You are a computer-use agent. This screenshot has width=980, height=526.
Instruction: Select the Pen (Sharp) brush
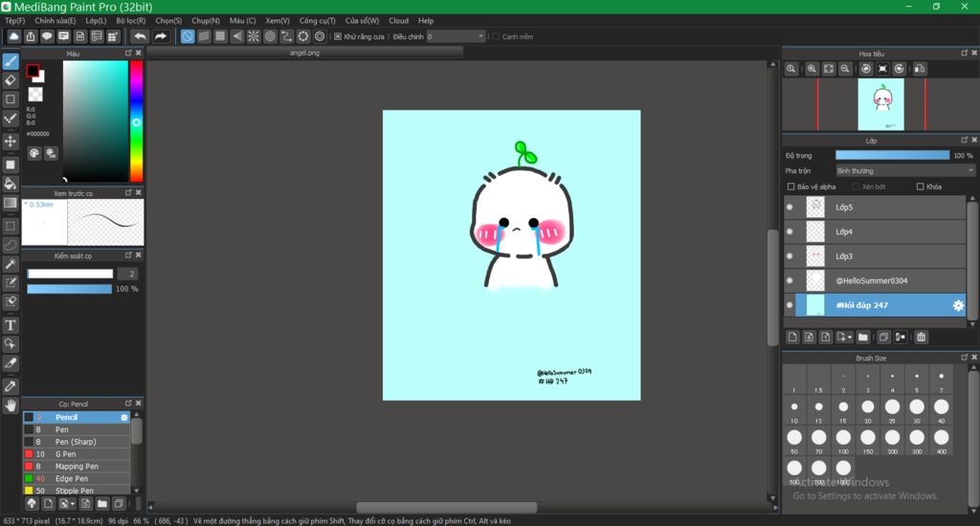coord(77,442)
